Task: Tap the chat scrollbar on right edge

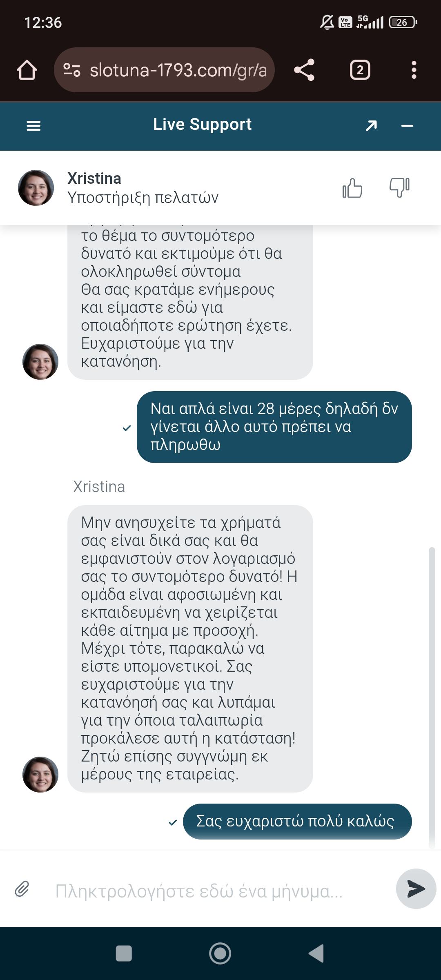Action: (x=432, y=698)
